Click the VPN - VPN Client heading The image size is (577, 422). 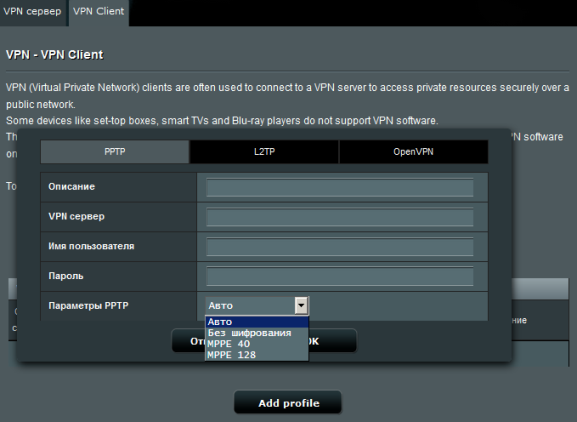[54, 55]
